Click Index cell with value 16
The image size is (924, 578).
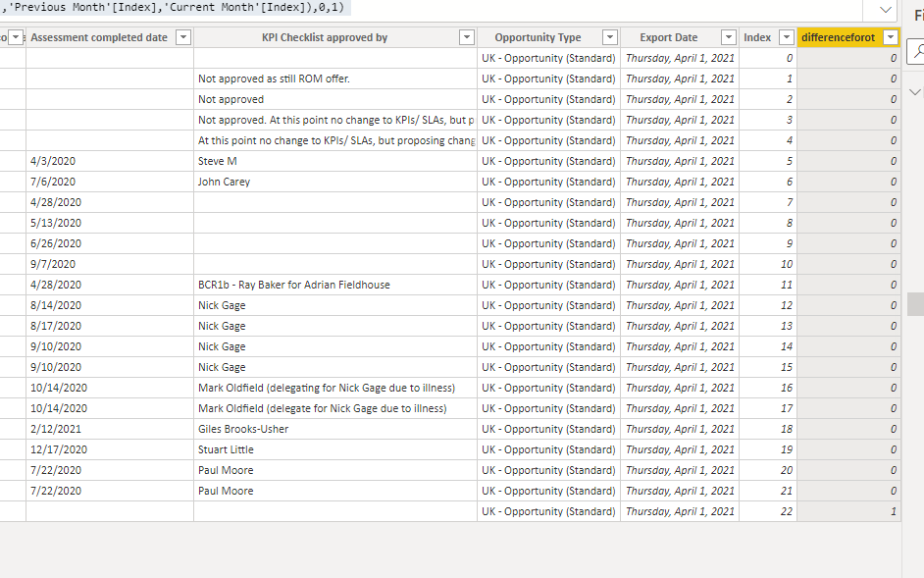pos(768,388)
